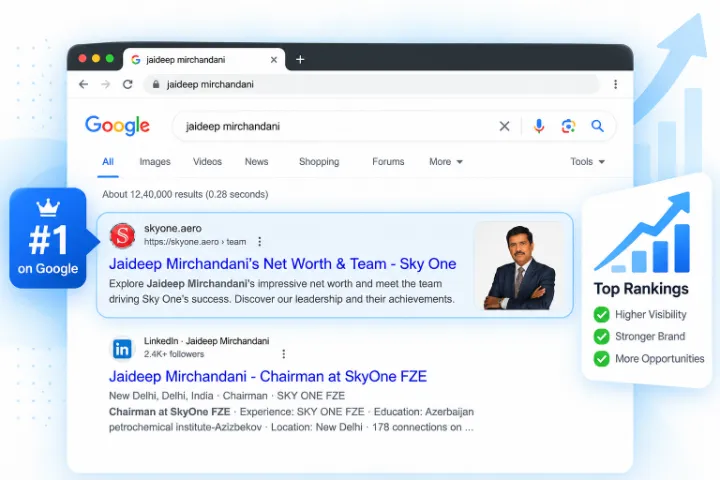Click the About 12,40,000 results text

(x=185, y=194)
